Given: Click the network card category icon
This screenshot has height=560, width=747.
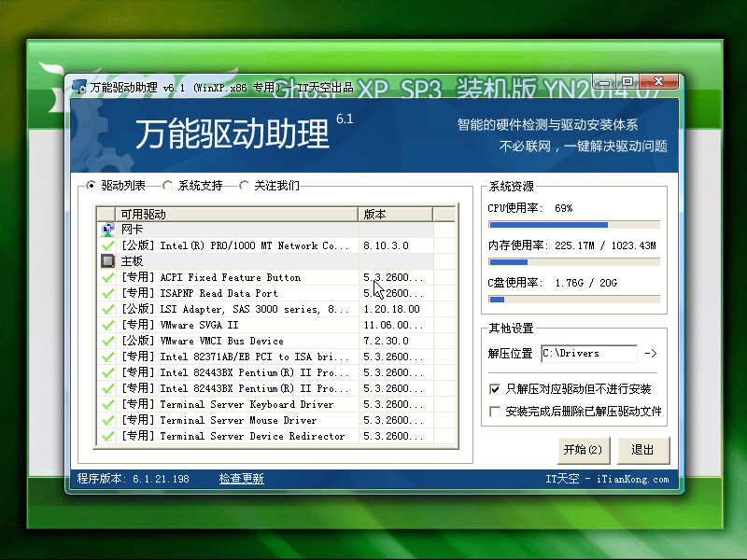Looking at the screenshot, I should pos(107,230).
